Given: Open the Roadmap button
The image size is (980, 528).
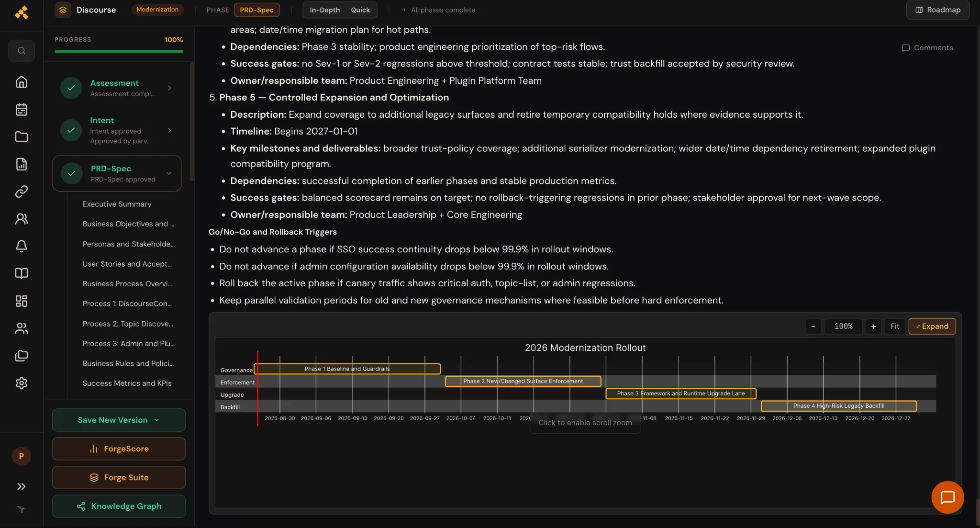Looking at the screenshot, I should (938, 10).
